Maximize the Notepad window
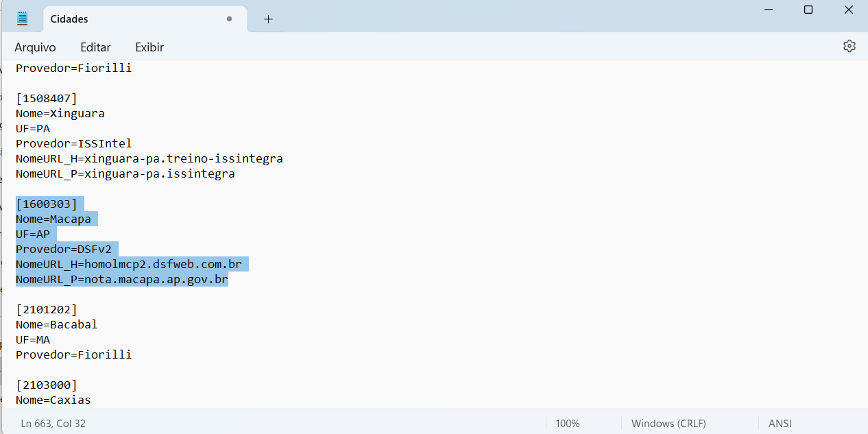Screen dimensions: 868x434 (808, 10)
